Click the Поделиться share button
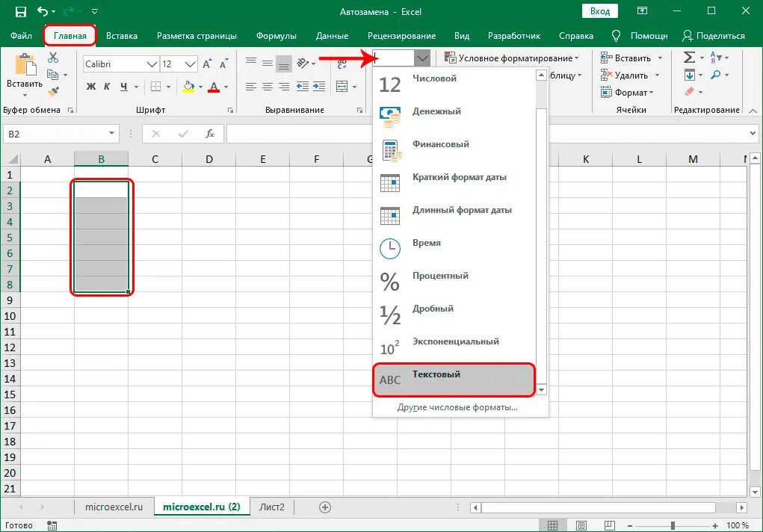The image size is (763, 532). (x=714, y=36)
